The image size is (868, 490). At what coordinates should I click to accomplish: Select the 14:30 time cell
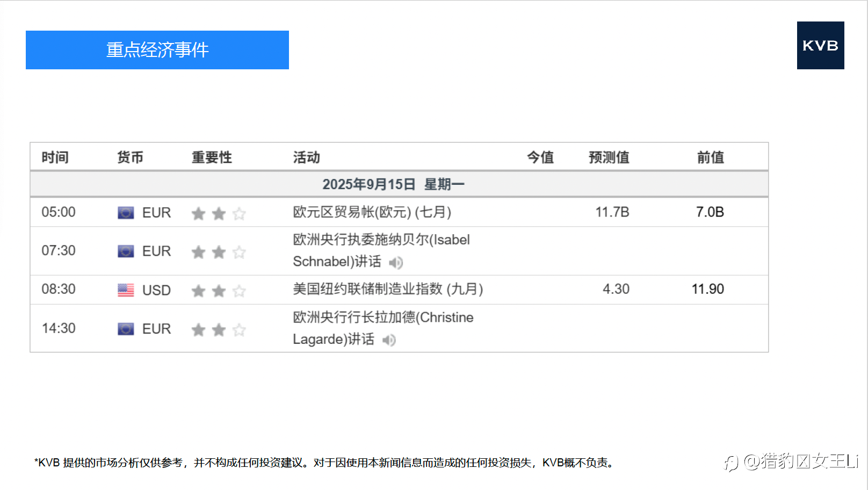pos(59,328)
